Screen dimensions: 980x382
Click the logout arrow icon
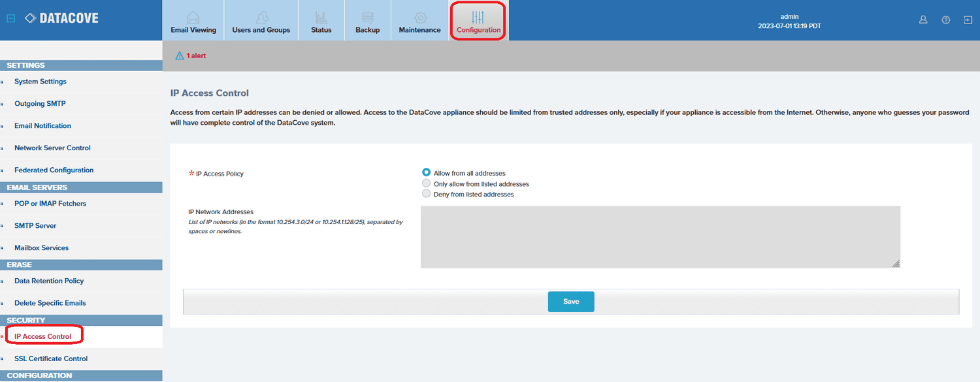click(968, 20)
